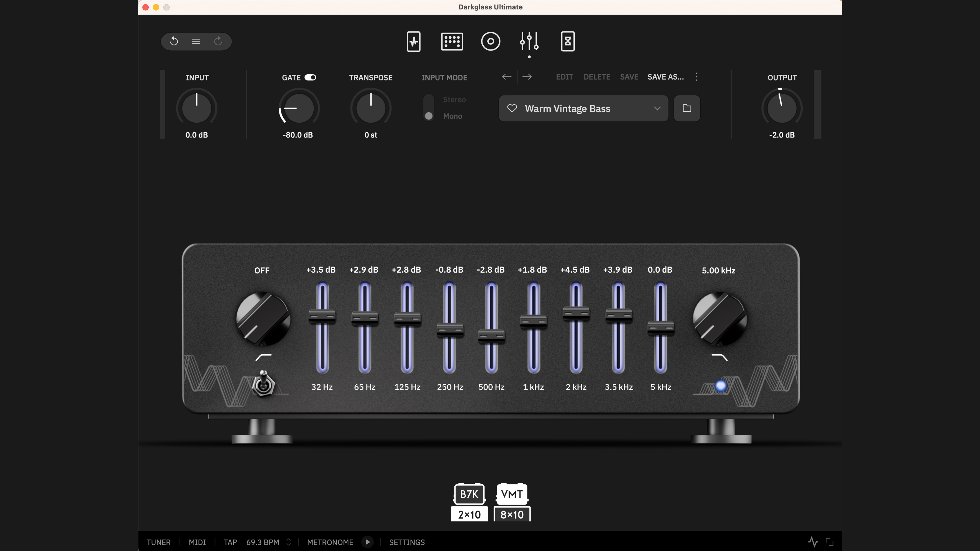Start the metronome play button
The image size is (980, 551).
tap(368, 542)
